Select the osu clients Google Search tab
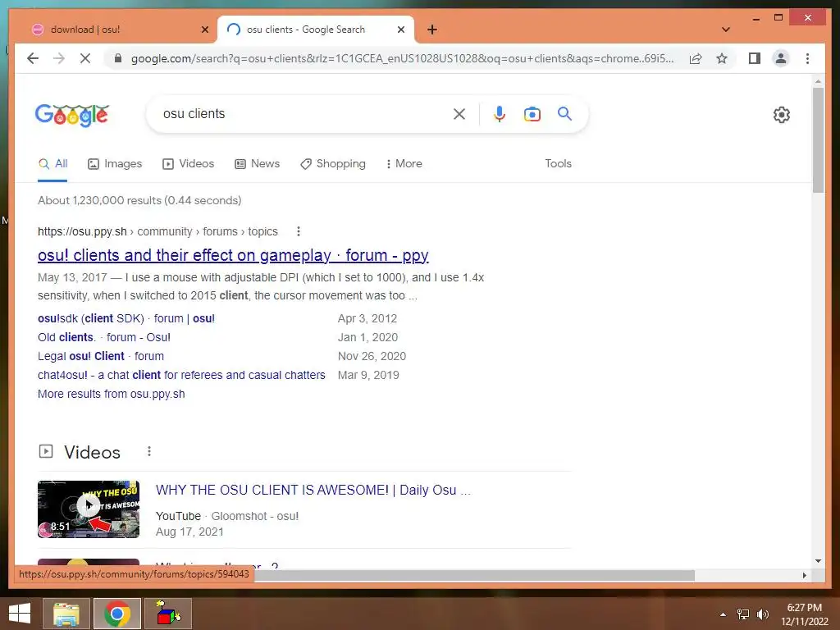This screenshot has width=840, height=630. point(316,30)
